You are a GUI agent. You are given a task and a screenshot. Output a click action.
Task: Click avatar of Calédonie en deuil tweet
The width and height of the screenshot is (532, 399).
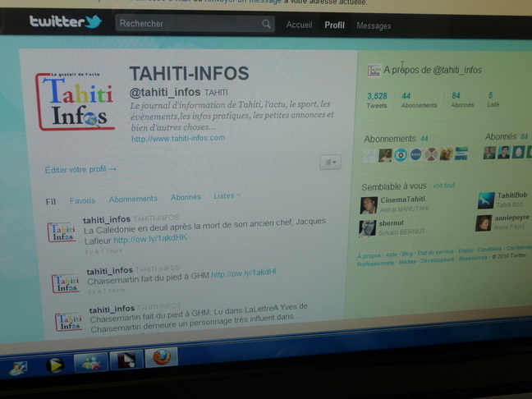pos(62,232)
